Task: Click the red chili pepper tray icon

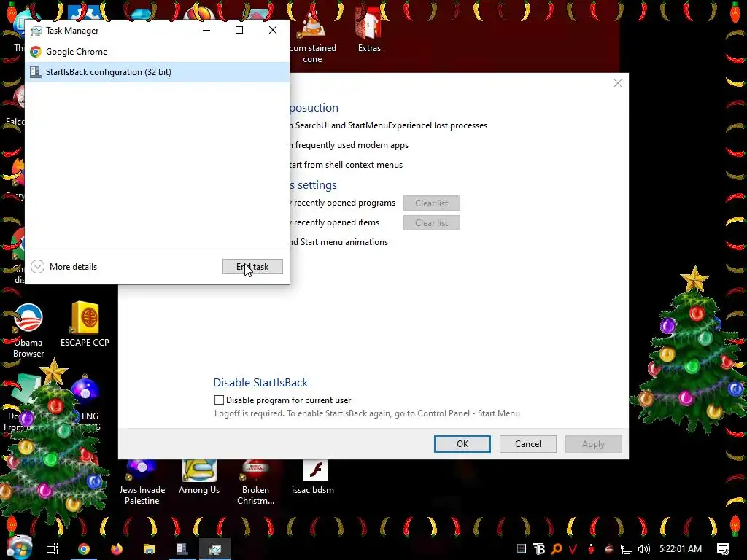Action: [x=591, y=549]
